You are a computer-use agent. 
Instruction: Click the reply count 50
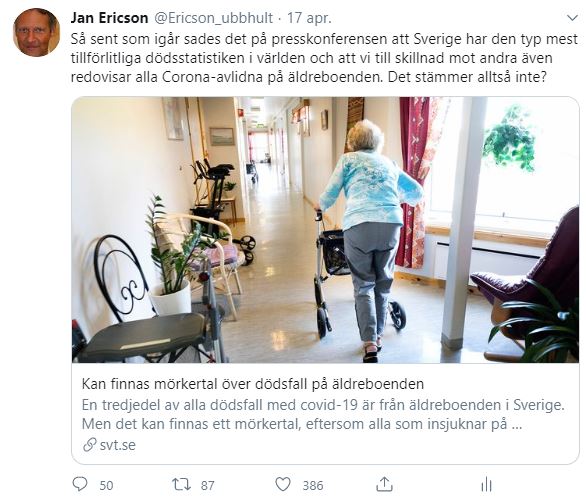point(106,485)
